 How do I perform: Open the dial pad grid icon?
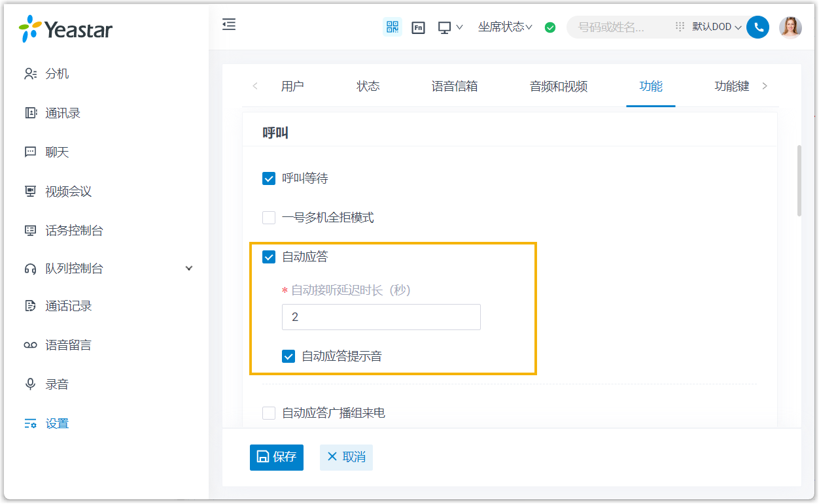click(680, 27)
